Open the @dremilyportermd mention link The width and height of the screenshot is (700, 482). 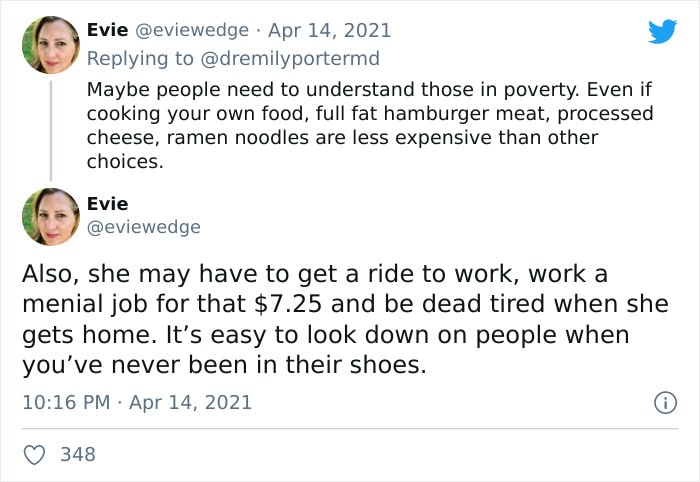(290, 58)
